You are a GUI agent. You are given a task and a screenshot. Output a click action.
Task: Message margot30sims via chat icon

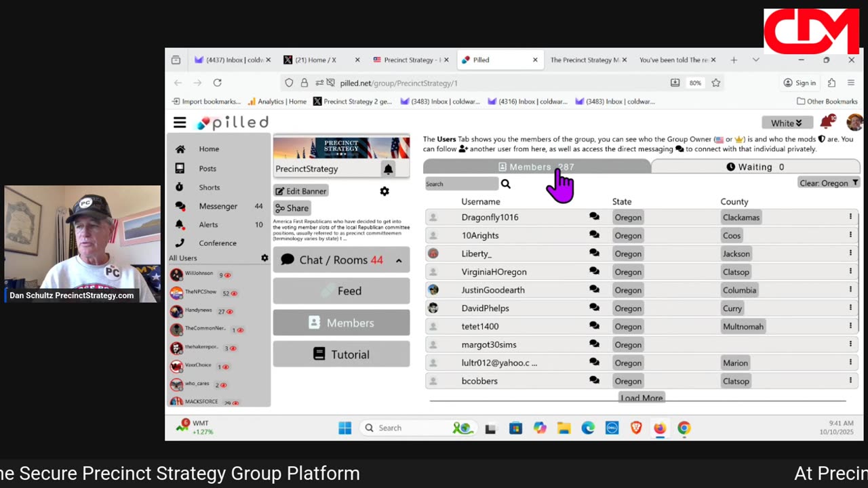click(x=594, y=344)
